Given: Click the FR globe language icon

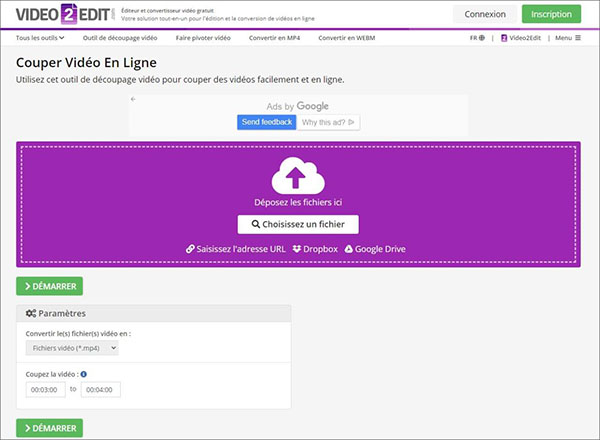Looking at the screenshot, I should 481,38.
